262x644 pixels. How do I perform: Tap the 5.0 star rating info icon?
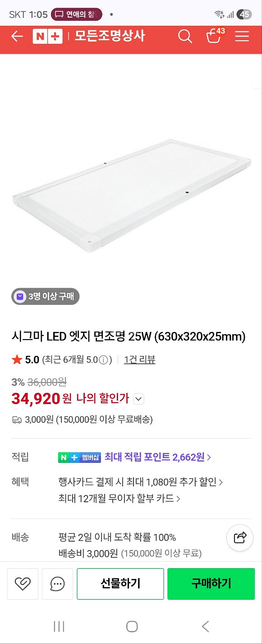(x=104, y=359)
